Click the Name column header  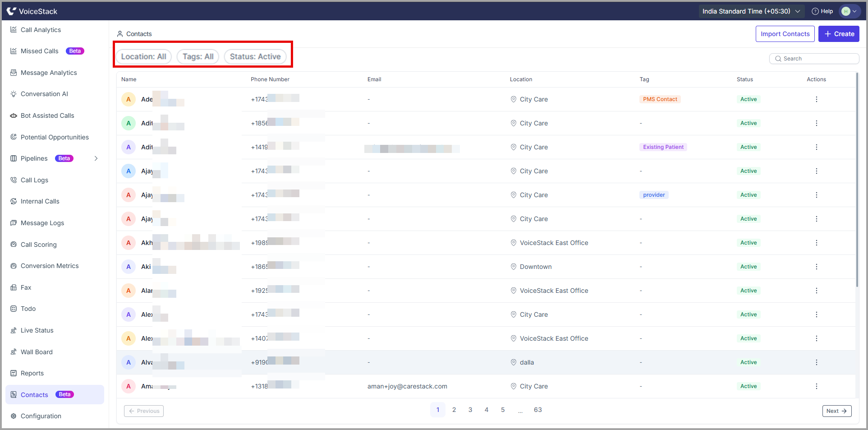[x=129, y=79]
